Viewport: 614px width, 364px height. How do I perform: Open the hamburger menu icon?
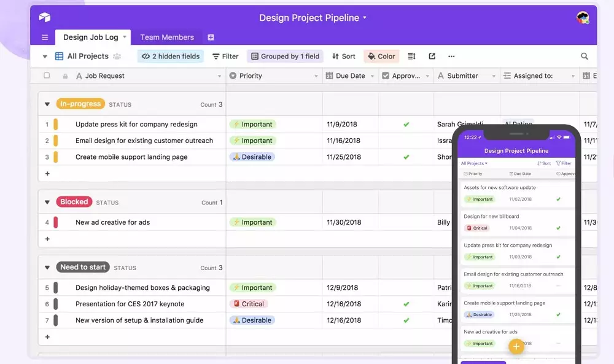pos(45,37)
